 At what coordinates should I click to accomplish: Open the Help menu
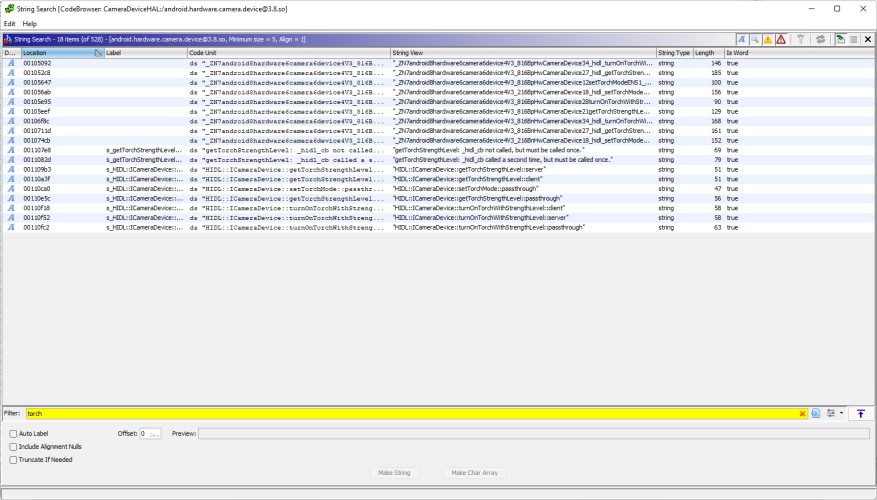(30, 23)
